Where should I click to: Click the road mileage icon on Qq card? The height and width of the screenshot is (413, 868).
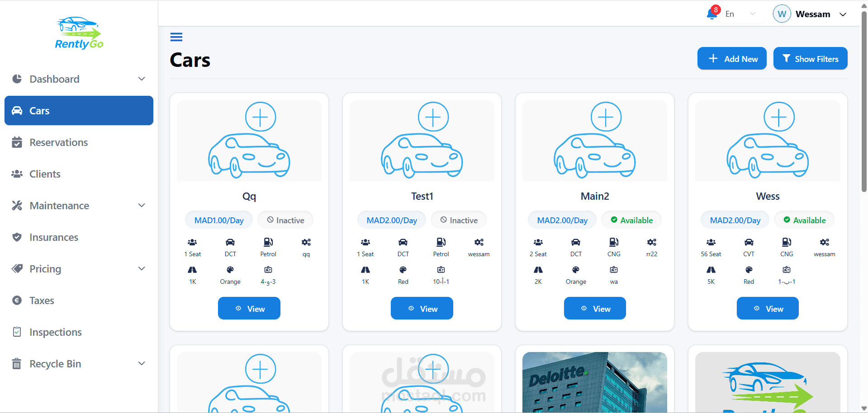click(192, 270)
